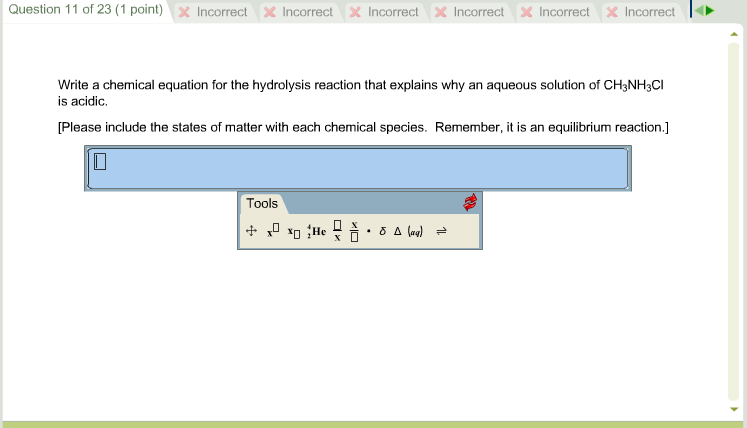Viewport: 747px width, 428px height.
Task: Open the fifth Incorrect attempt tab
Action: [x=555, y=12]
